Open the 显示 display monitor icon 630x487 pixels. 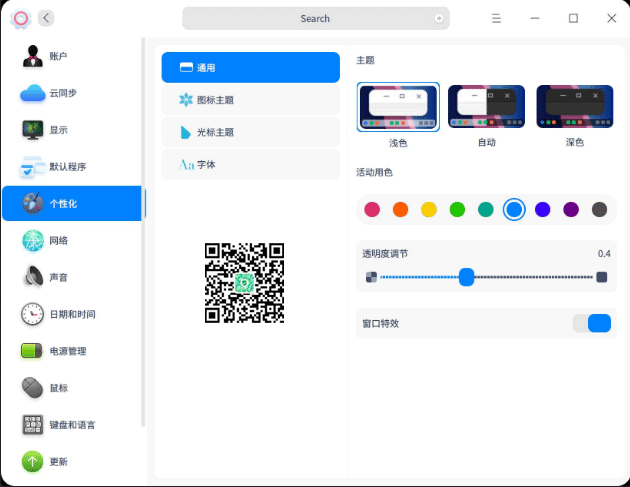pyautogui.click(x=33, y=130)
